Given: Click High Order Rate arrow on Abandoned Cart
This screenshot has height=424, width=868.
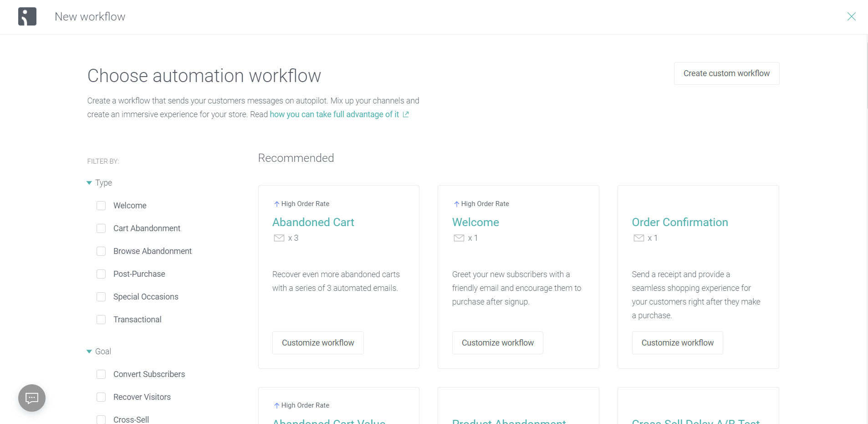Looking at the screenshot, I should tap(276, 204).
